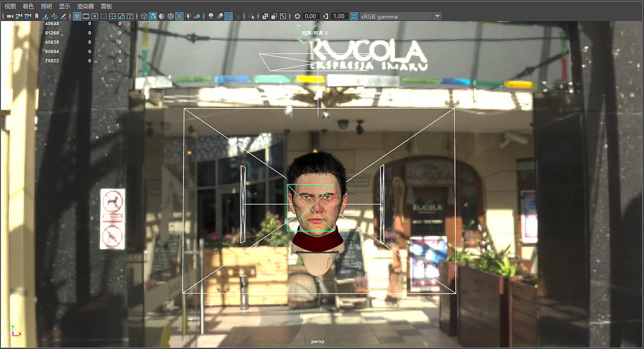Click the Bookmarks icon
644x349 pixels.
[x=37, y=16]
